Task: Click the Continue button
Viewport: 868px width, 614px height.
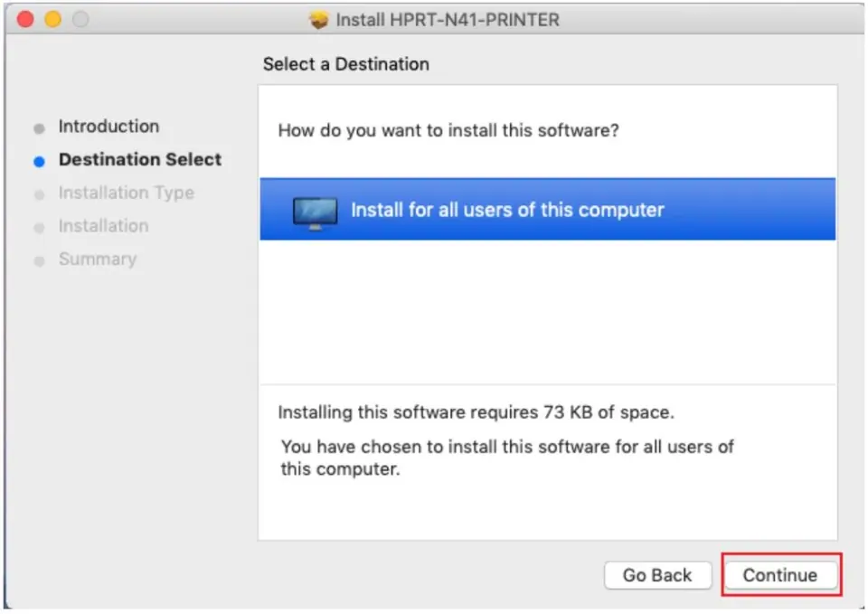Action: [780, 575]
